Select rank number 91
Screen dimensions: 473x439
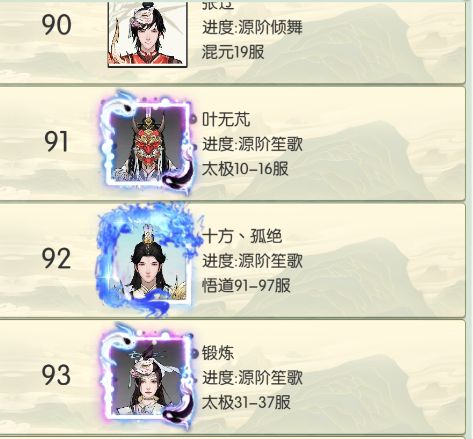click(56, 142)
